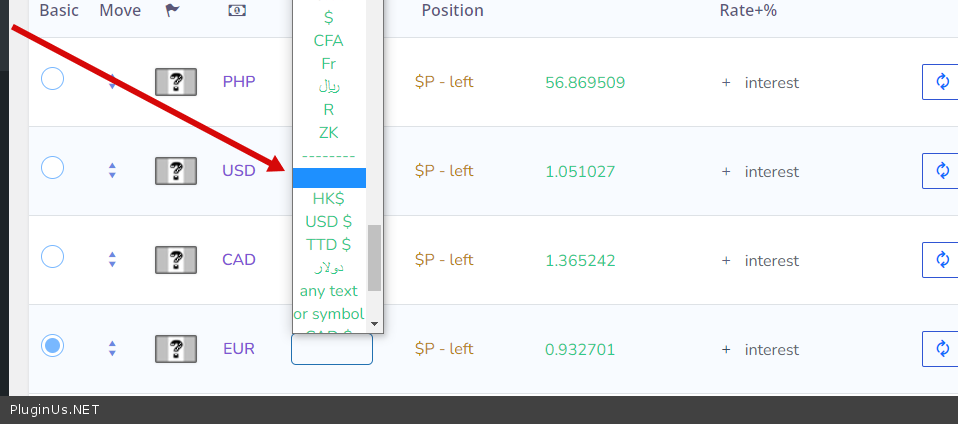The image size is (958, 424).
Task: Click the PHP row flag placeholder icon
Action: [x=175, y=82]
